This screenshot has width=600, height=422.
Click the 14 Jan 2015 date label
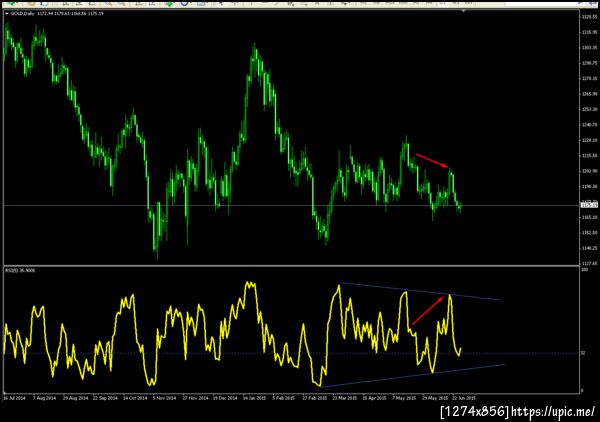255,398
